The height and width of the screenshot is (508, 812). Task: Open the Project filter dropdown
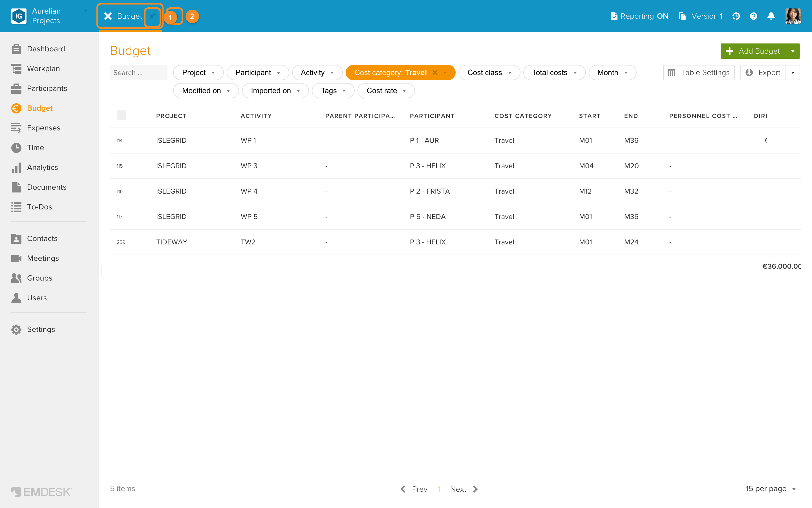tap(198, 73)
